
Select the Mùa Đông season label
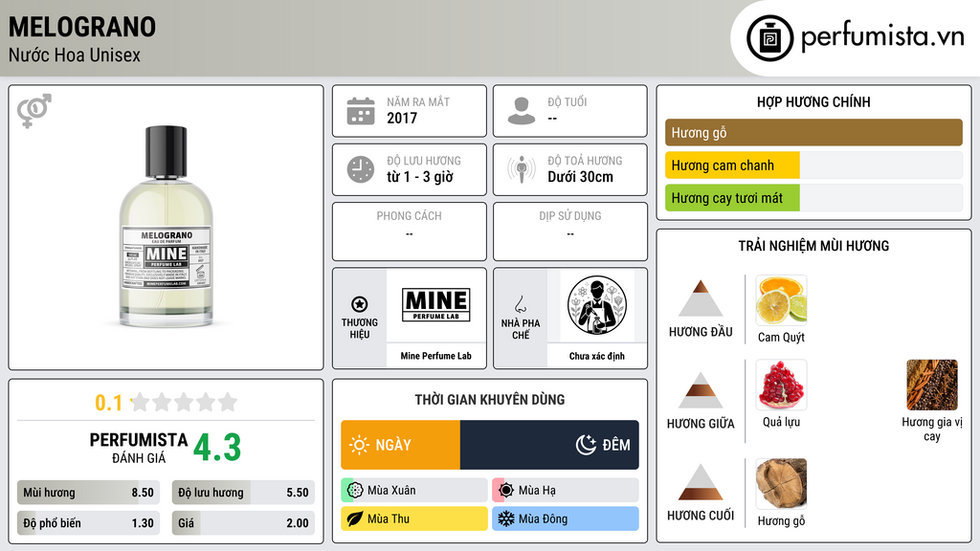click(x=544, y=518)
